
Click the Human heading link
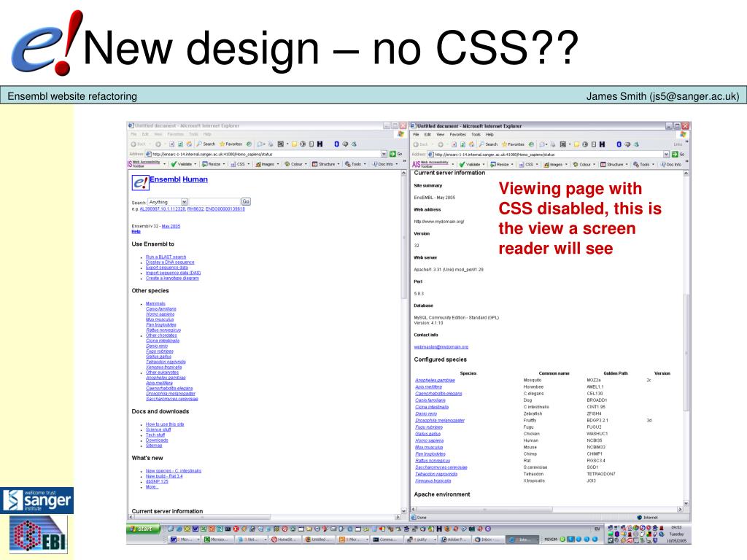click(196, 179)
